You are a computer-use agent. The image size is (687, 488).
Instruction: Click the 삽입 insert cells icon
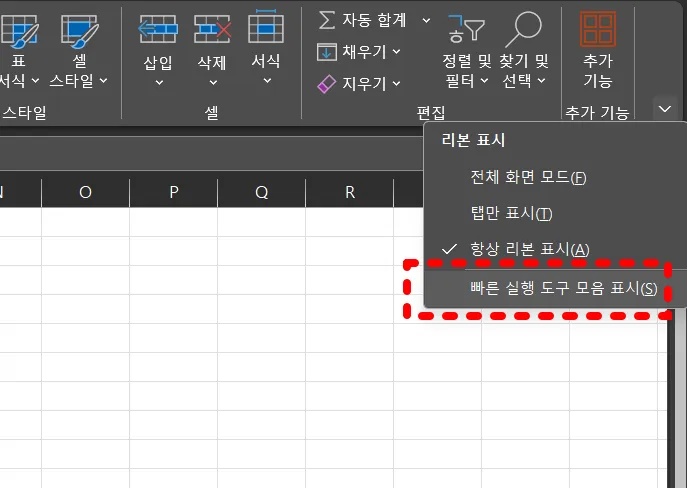tap(158, 29)
